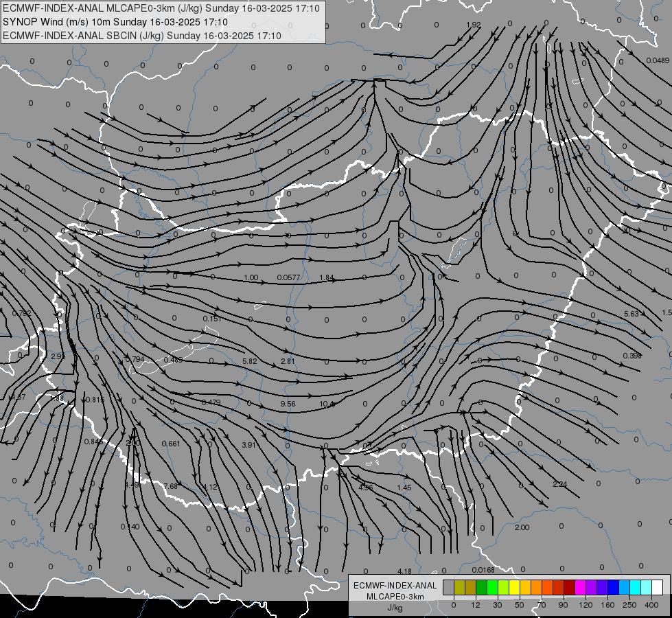Screen dimensions: 672x618
Task: Click the legend title MLCAPE0-3km
Action: point(395,597)
